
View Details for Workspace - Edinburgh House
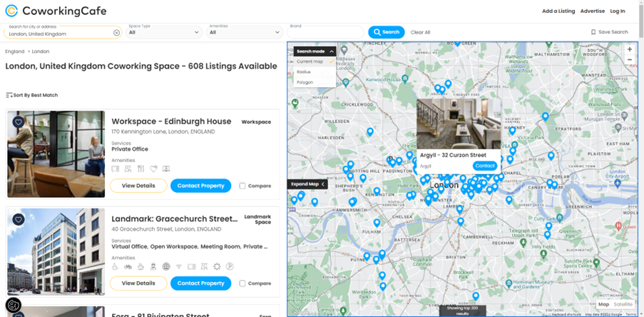point(138,186)
